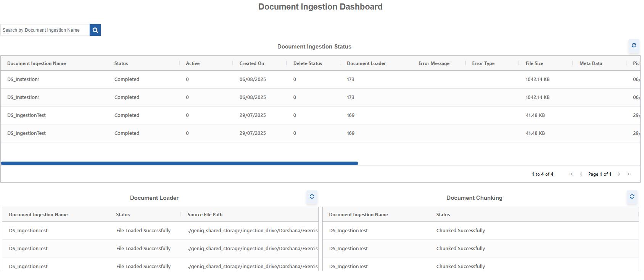Image resolution: width=644 pixels, height=280 pixels.
Task: Click first 173 document loader cell
Action: point(351,79)
